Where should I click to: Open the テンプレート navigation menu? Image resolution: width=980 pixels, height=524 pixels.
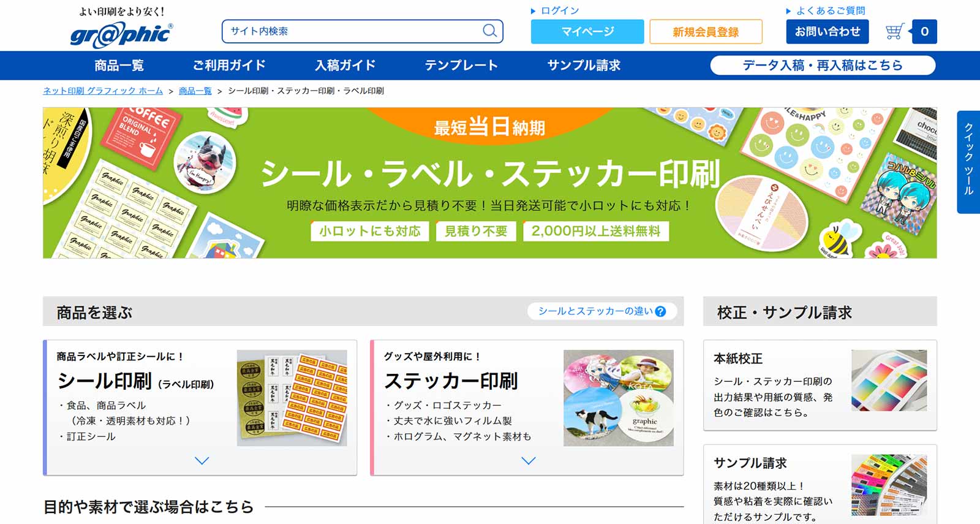[461, 65]
